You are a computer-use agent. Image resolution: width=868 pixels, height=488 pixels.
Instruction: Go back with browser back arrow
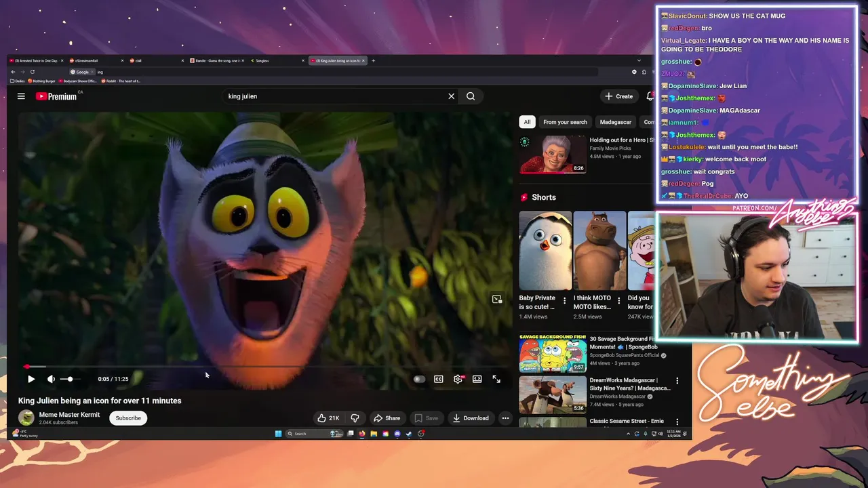coord(13,72)
